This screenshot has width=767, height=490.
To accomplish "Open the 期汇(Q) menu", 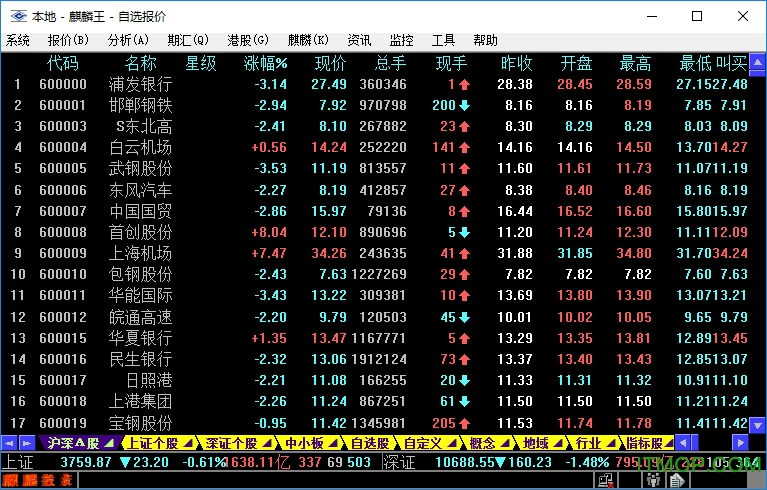I will 188,40.
